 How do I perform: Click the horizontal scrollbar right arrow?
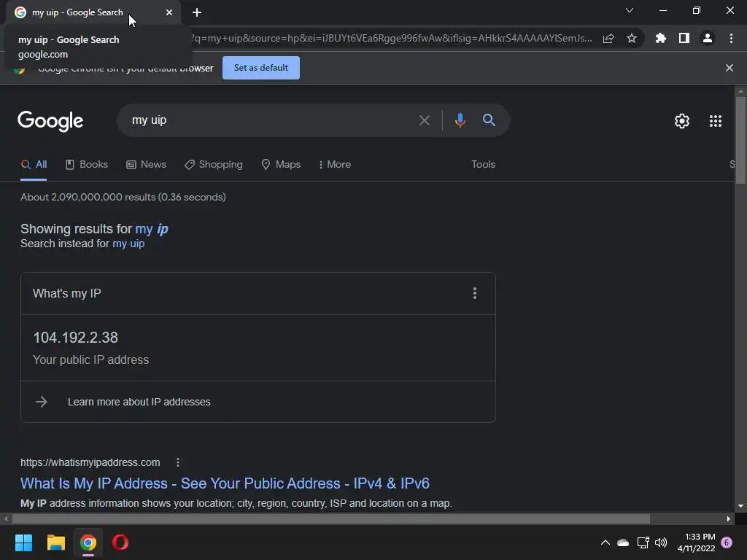pyautogui.click(x=729, y=519)
